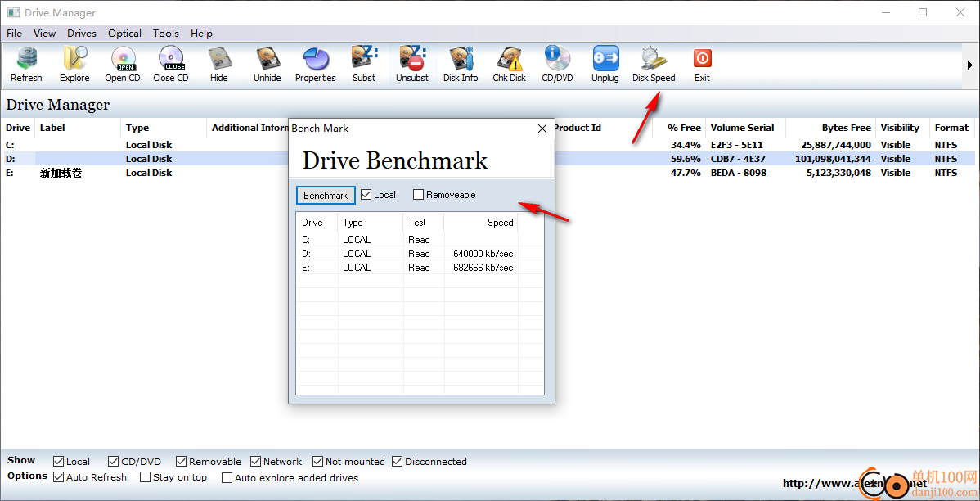Image resolution: width=980 pixels, height=501 pixels.
Task: Open the Disk Info tool
Action: pos(461,65)
